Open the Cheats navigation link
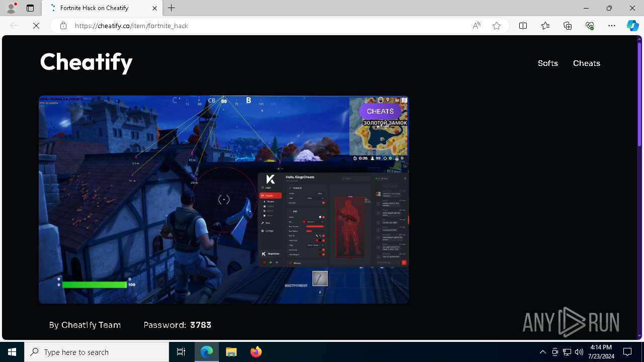 (587, 63)
